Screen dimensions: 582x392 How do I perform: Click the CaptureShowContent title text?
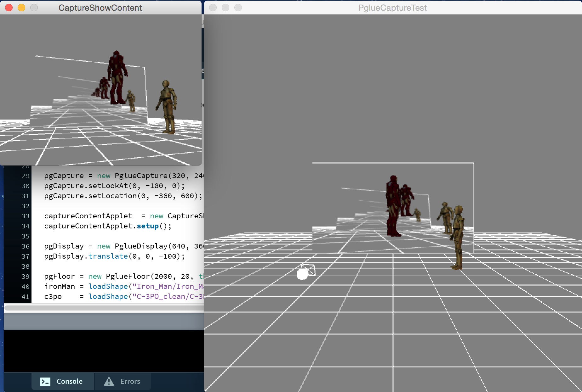pyautogui.click(x=100, y=8)
